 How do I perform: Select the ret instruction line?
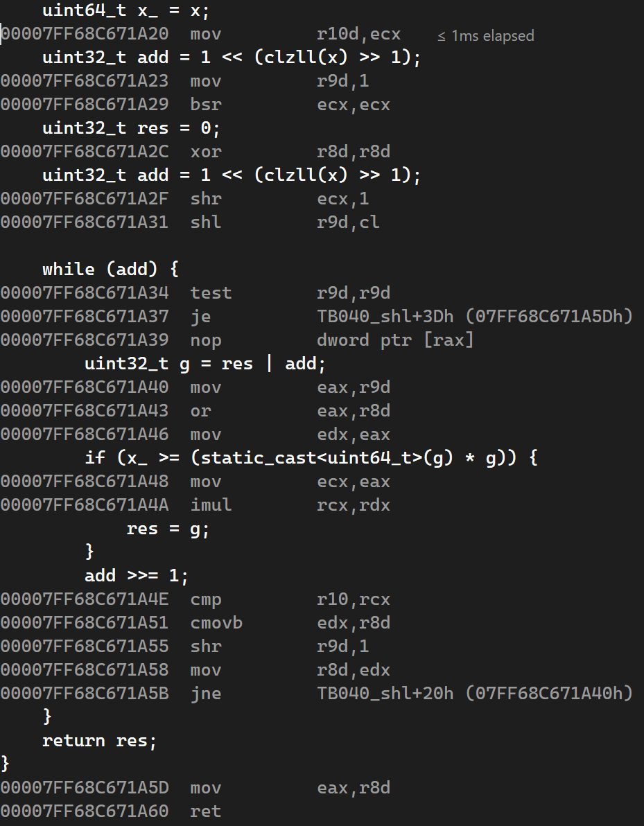pos(205,811)
